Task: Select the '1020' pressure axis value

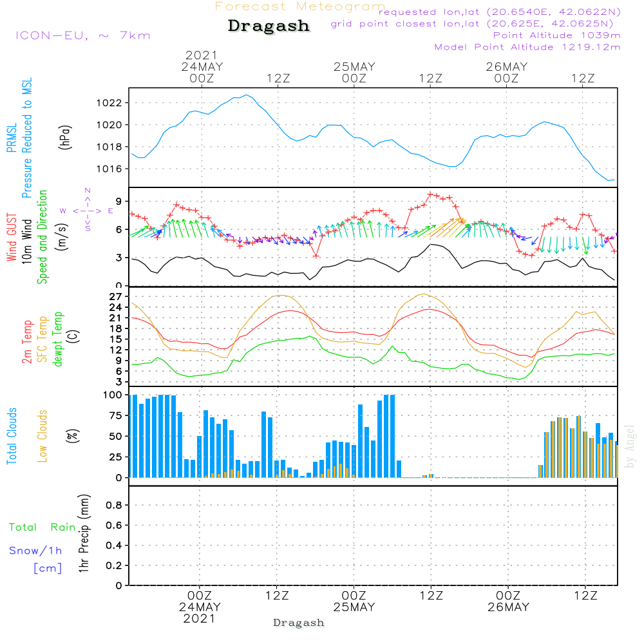Action: pos(109,125)
